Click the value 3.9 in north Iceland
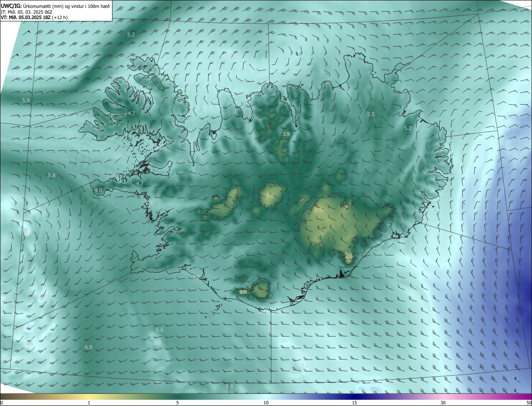The image size is (532, 406). 286,134
